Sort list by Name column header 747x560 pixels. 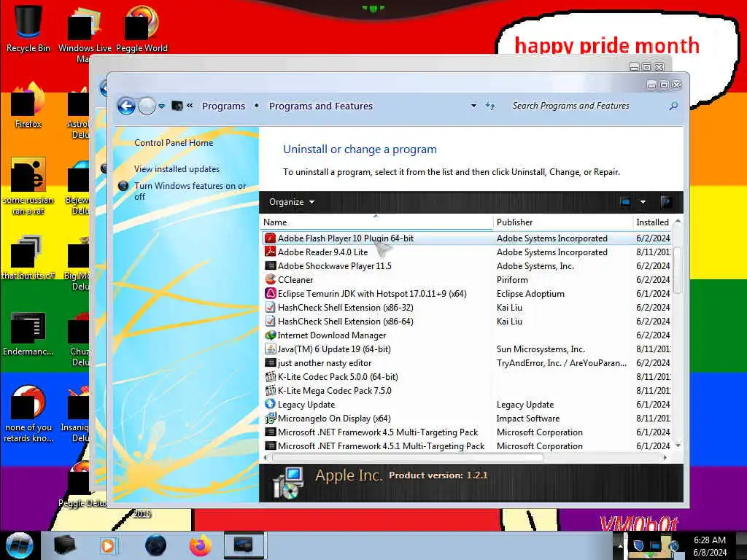[376, 222]
